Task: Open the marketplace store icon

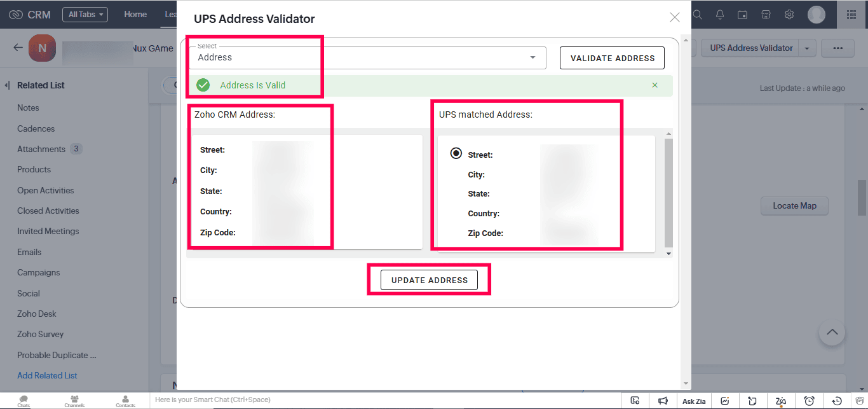Action: (x=766, y=15)
